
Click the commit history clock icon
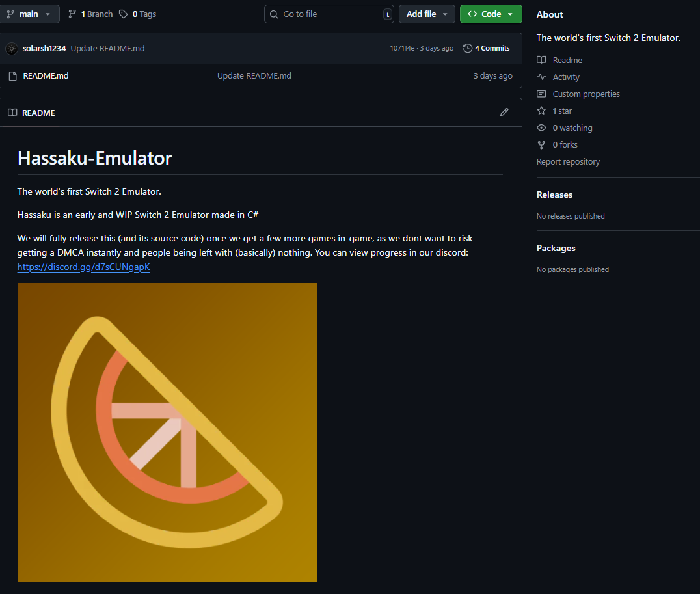click(467, 48)
